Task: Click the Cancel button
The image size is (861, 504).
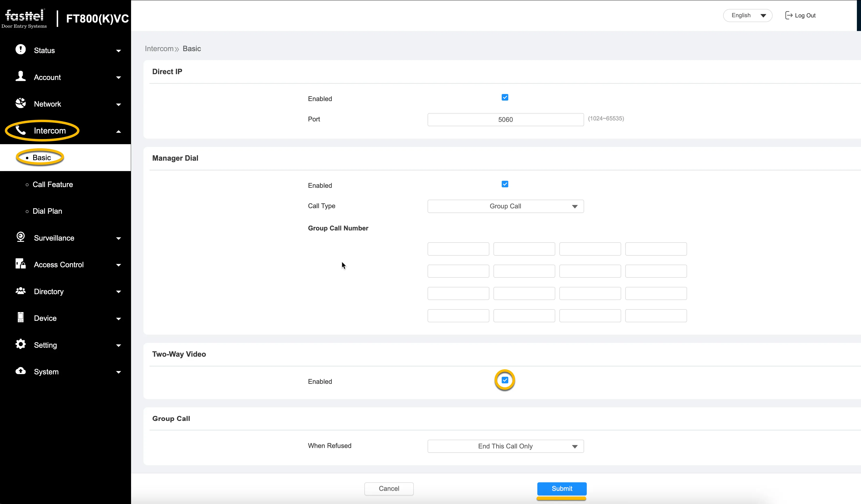Action: point(389,489)
